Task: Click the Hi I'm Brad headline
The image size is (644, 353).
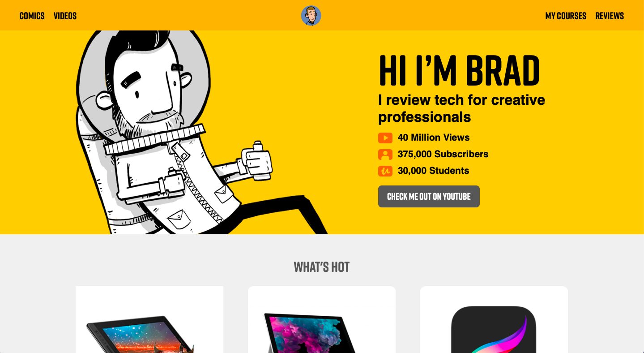Action: (459, 71)
